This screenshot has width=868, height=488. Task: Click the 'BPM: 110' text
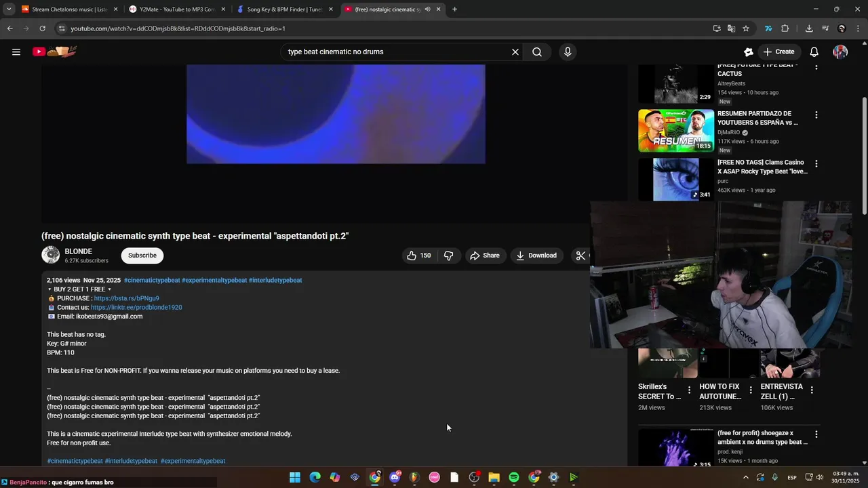pos(60,352)
